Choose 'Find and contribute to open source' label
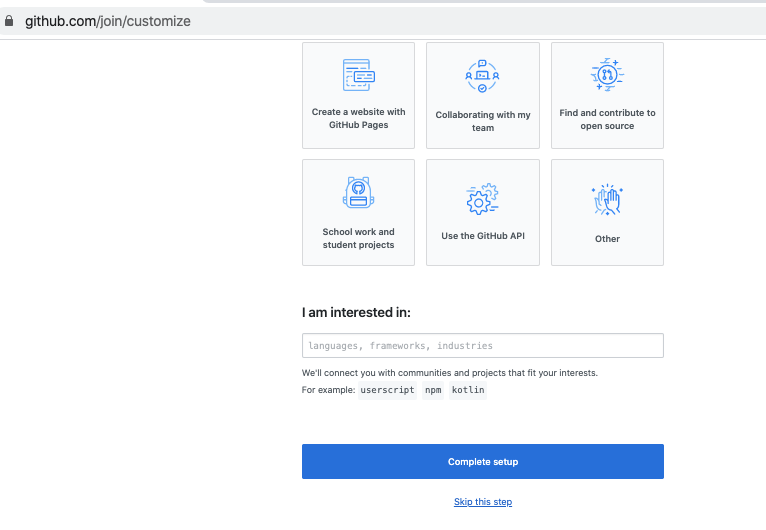Image resolution: width=766 pixels, height=530 pixels. (607, 119)
